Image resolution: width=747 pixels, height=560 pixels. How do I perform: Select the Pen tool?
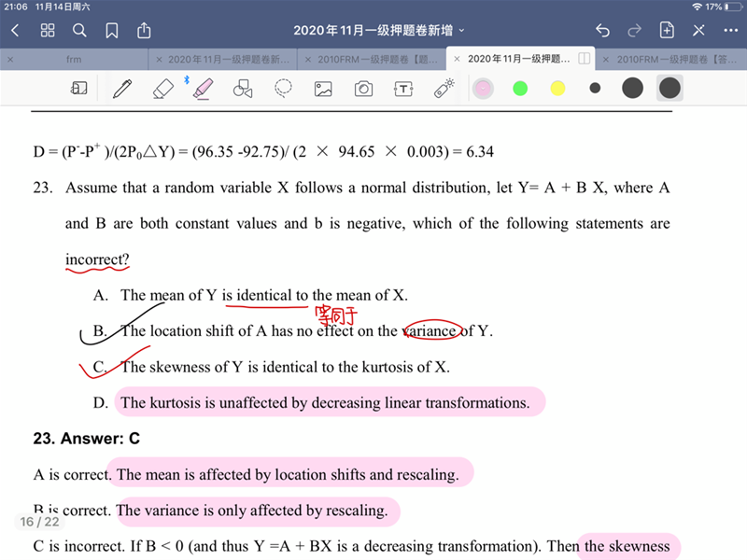[122, 89]
